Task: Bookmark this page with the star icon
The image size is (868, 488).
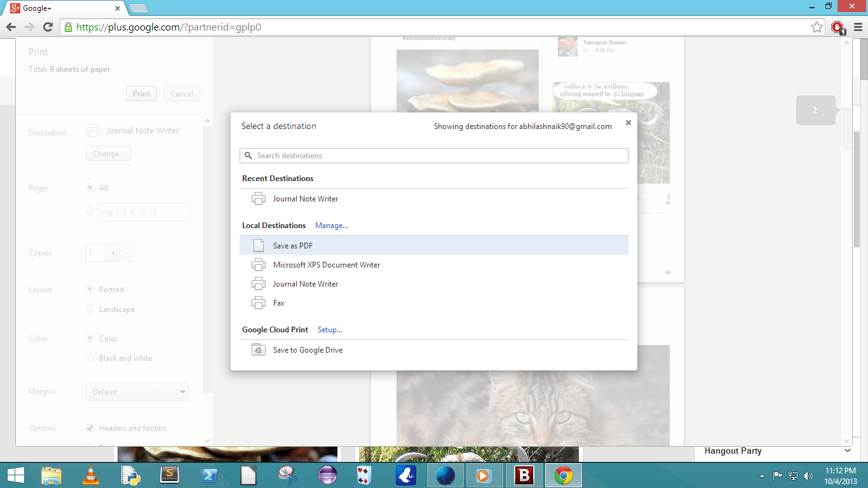Action: pos(817,27)
